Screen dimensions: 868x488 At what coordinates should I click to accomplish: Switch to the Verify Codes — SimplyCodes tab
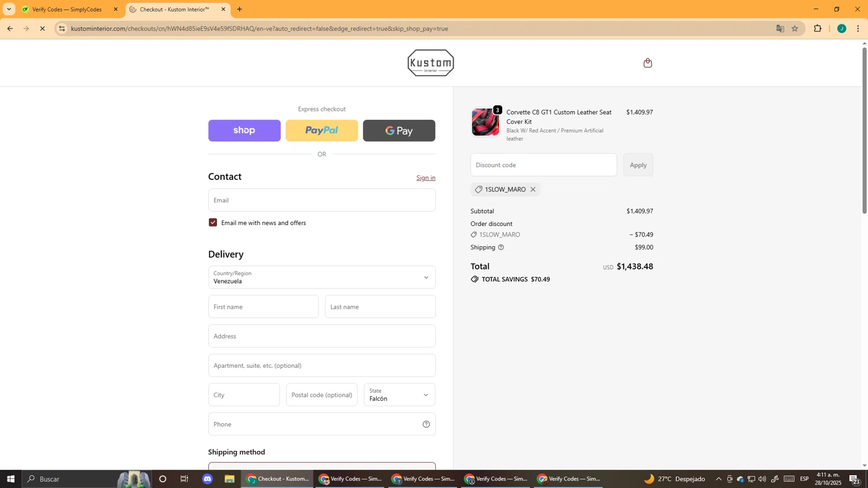[68, 9]
